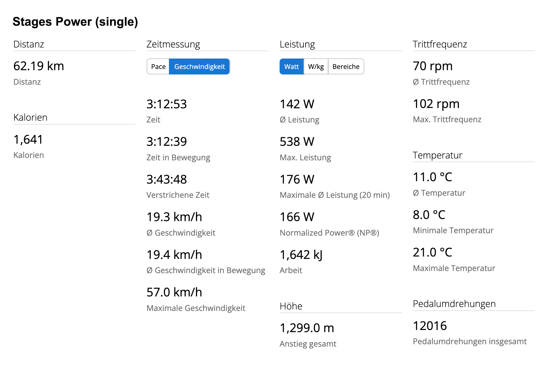Click the 1,299.0 m Anstieg gesamt value
The image size is (549, 392).
click(307, 328)
